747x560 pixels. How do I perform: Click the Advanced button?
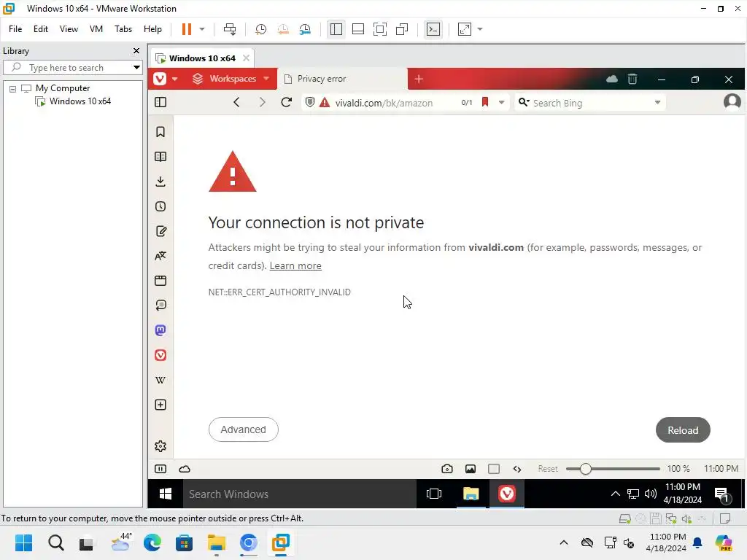pyautogui.click(x=244, y=429)
